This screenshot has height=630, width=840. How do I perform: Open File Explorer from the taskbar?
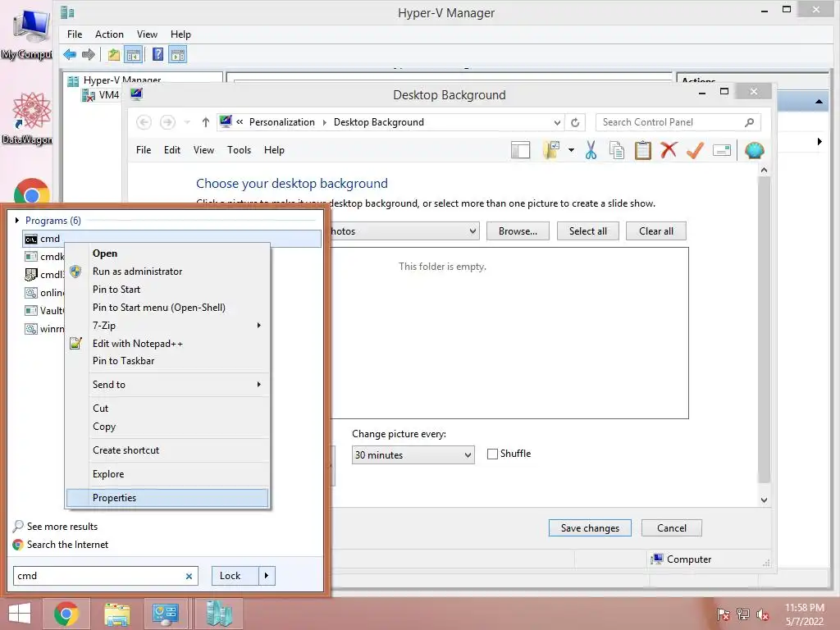(x=116, y=614)
